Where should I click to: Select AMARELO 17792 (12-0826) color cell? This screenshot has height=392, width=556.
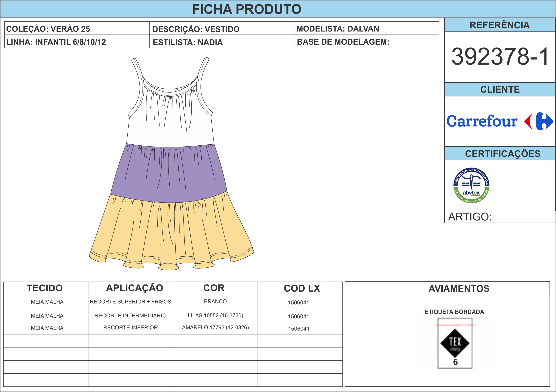pos(215,327)
